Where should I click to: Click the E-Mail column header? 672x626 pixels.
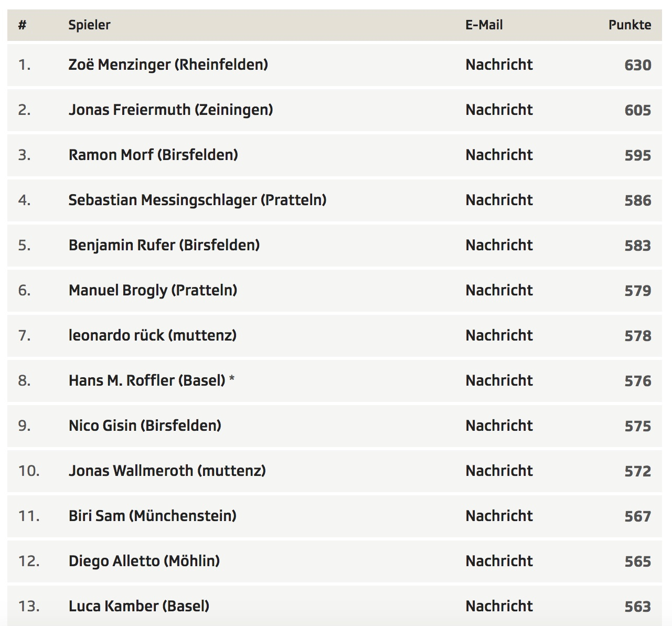pyautogui.click(x=484, y=25)
